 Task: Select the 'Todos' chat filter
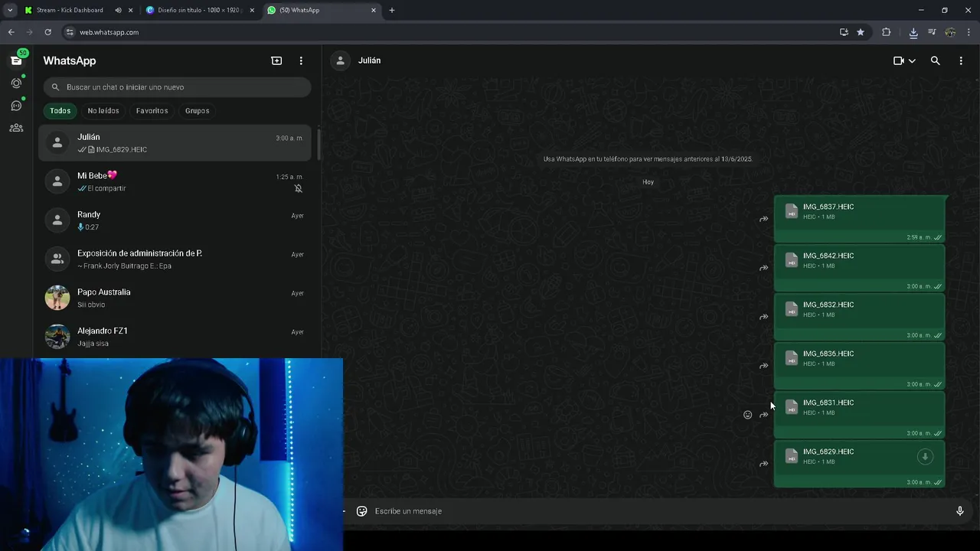click(x=60, y=111)
